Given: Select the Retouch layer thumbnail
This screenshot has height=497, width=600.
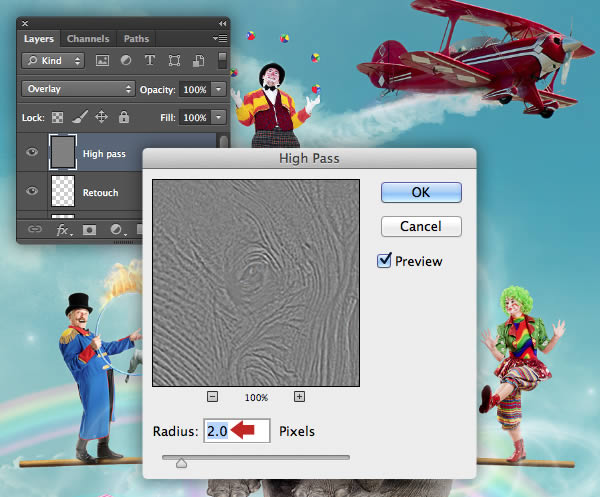Looking at the screenshot, I should (63, 191).
